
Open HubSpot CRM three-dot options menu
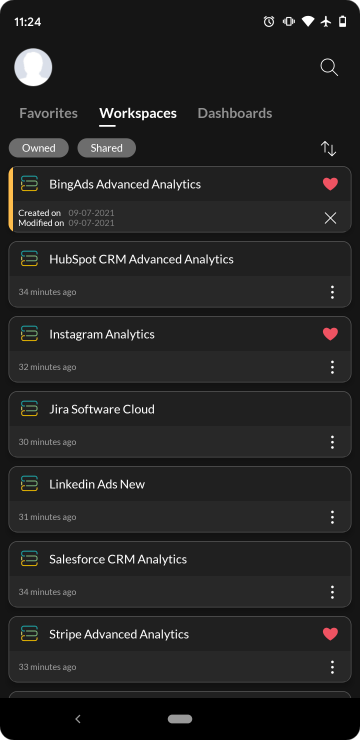(332, 292)
